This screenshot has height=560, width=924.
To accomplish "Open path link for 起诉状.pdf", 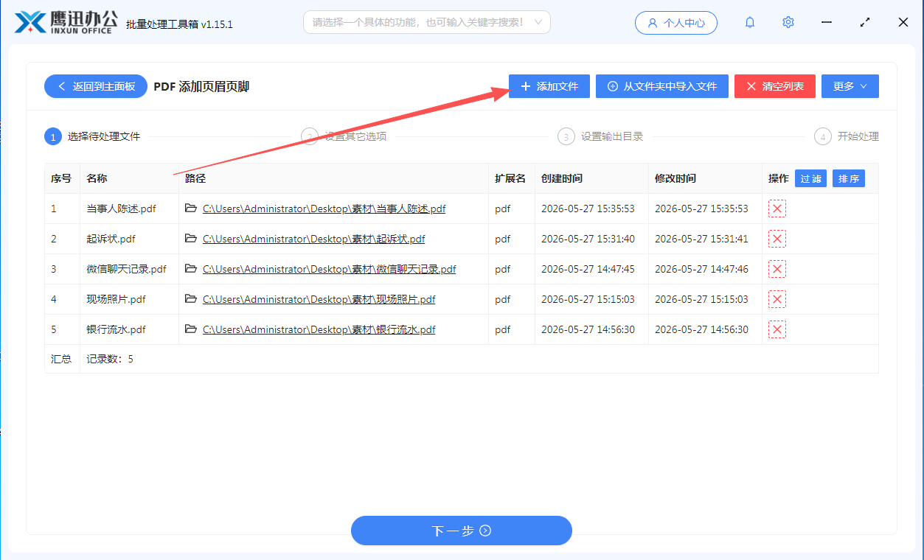I will pyautogui.click(x=314, y=239).
